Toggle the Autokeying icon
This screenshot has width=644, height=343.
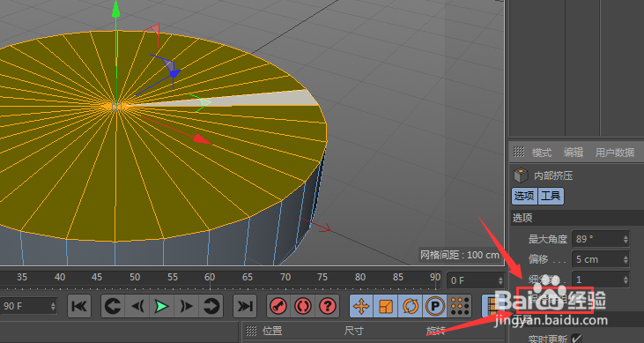(x=303, y=306)
